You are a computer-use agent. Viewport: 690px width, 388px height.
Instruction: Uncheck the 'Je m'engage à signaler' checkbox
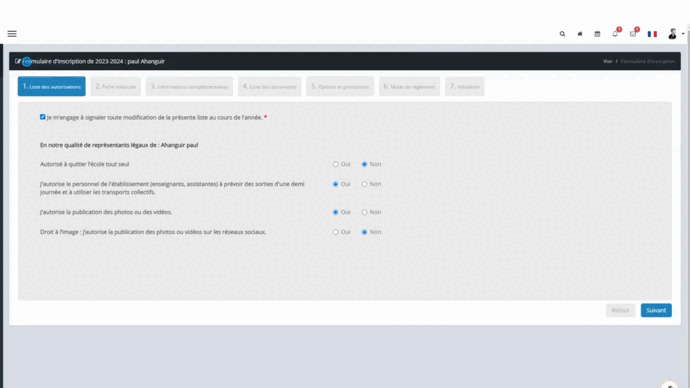click(x=43, y=117)
